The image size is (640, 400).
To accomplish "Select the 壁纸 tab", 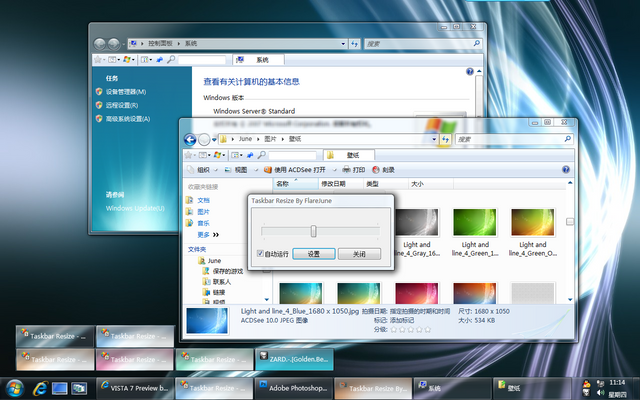I will (x=349, y=155).
